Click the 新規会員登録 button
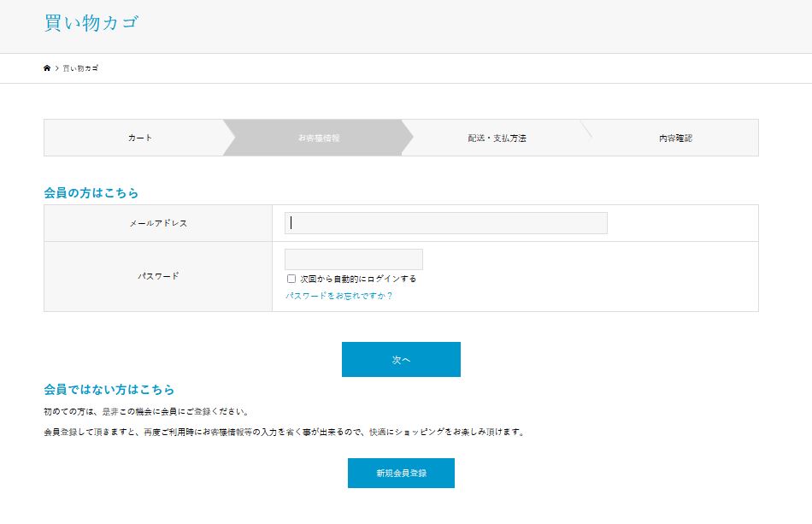Viewport: 812px width, 524px height. coord(401,473)
